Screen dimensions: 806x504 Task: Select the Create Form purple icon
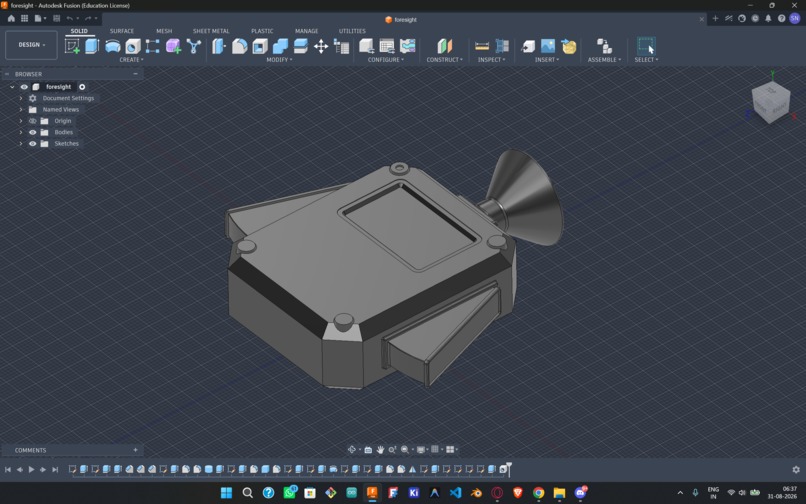173,46
